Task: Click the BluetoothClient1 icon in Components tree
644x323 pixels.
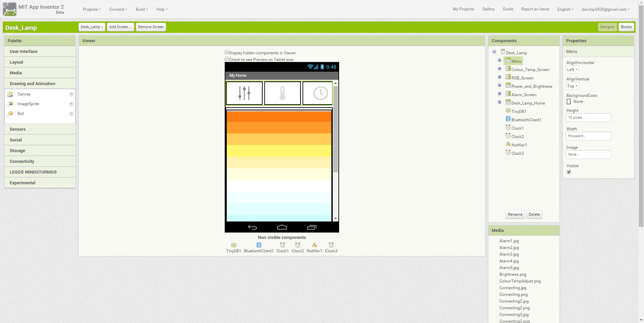Action: click(508, 119)
